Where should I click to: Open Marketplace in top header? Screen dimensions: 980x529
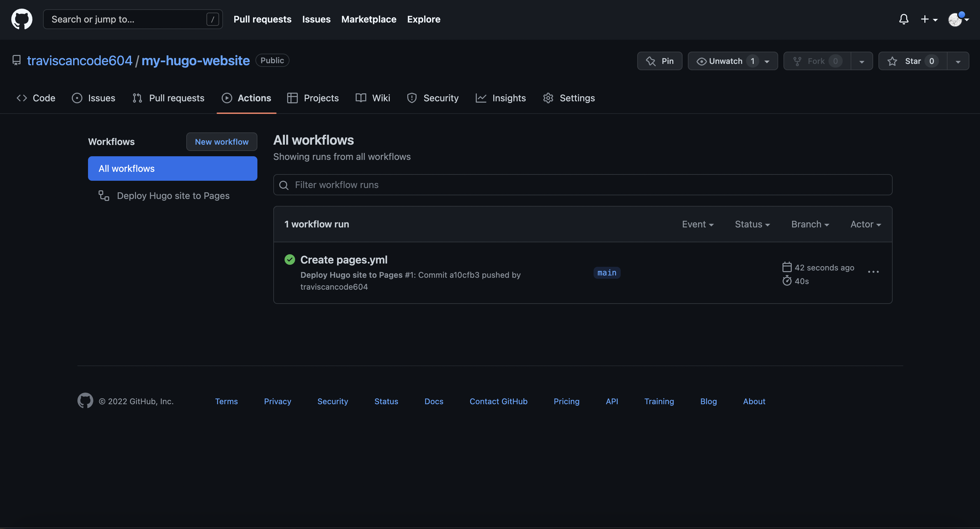[369, 19]
